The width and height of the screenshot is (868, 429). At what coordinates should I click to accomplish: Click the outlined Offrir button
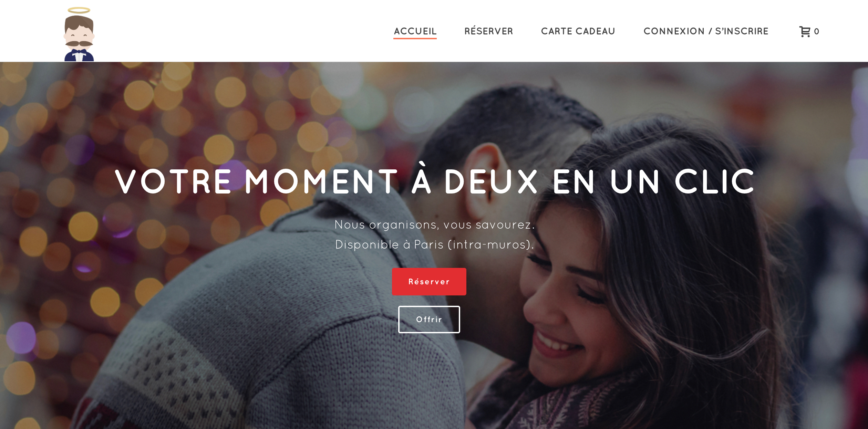(x=429, y=320)
